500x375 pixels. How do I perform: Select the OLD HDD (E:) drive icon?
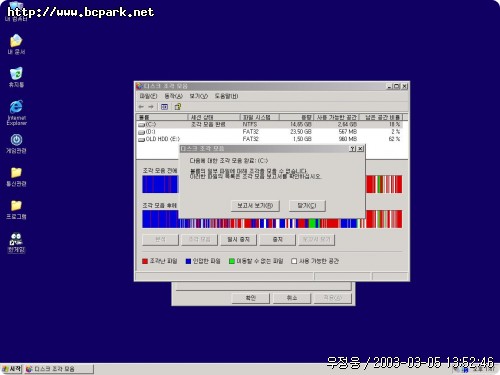point(142,139)
